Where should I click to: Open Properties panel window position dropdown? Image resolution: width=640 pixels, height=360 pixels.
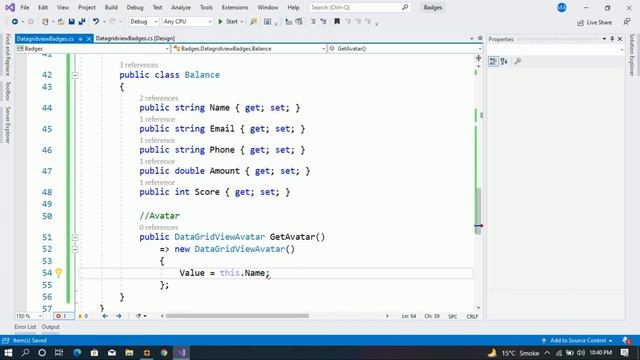tap(604, 39)
